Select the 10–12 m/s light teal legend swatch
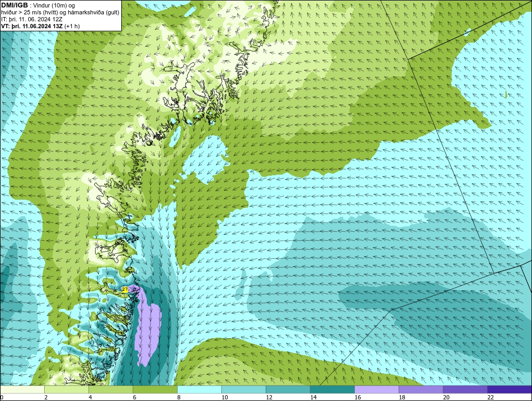 [x=244, y=389]
